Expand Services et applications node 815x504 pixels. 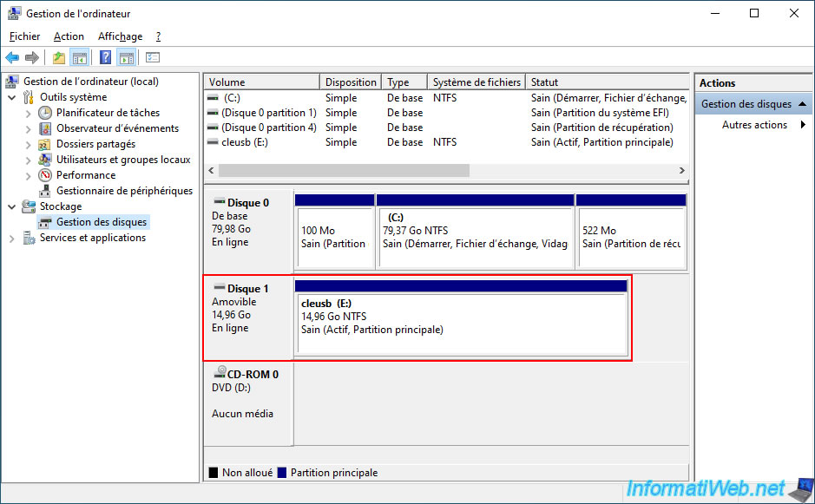coord(12,238)
